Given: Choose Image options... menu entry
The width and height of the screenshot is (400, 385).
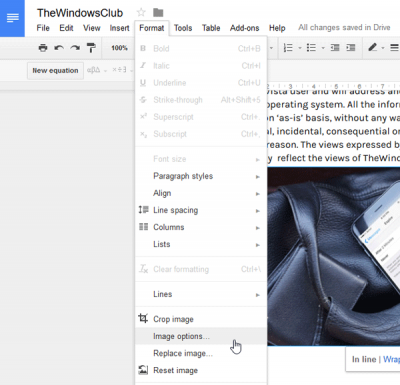Looking at the screenshot, I should coord(201,336).
